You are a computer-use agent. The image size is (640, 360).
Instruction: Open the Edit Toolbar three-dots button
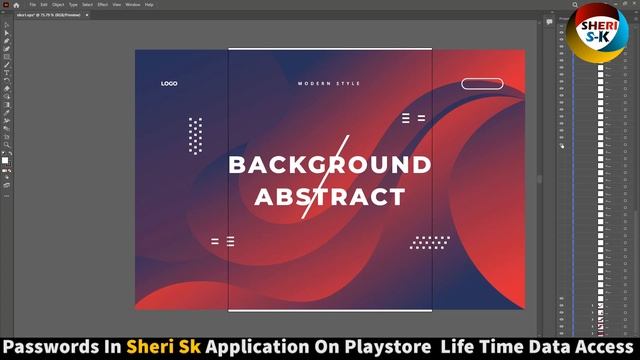click(x=6, y=196)
